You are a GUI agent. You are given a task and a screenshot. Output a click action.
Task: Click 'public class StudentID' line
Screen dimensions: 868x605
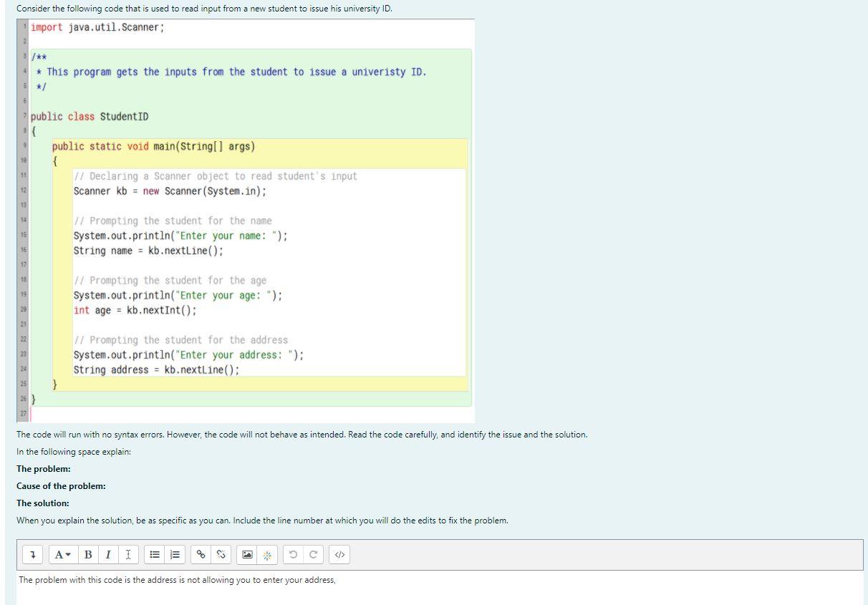90,117
